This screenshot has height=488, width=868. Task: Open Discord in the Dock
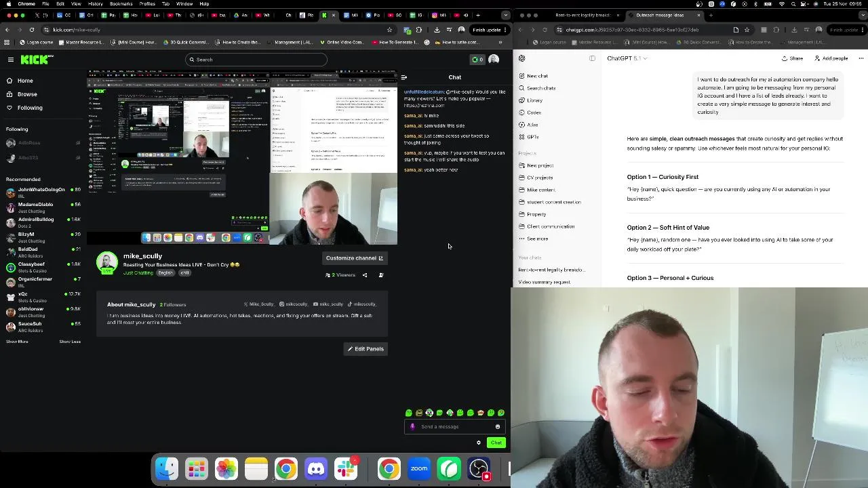316,468
